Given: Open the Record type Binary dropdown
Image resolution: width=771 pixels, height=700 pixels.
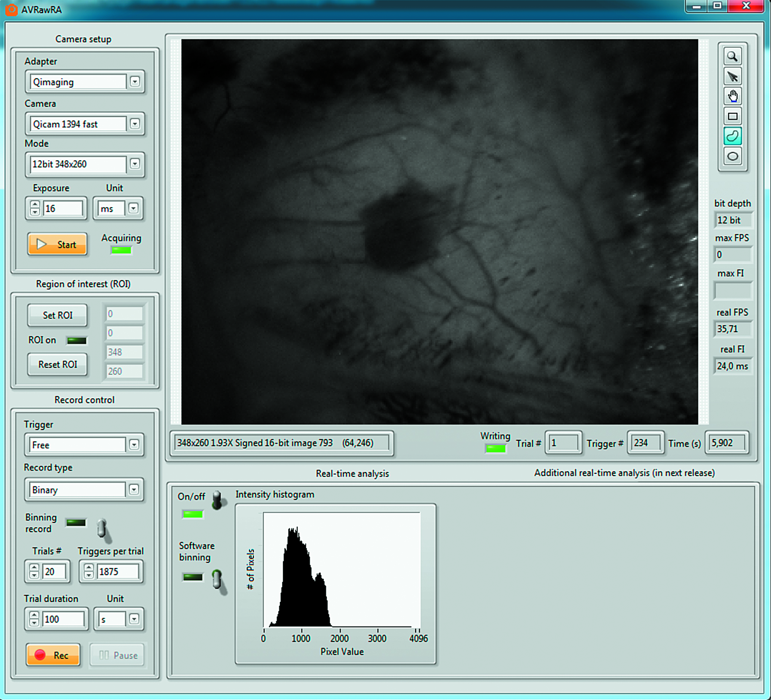Looking at the screenshot, I should [134, 489].
